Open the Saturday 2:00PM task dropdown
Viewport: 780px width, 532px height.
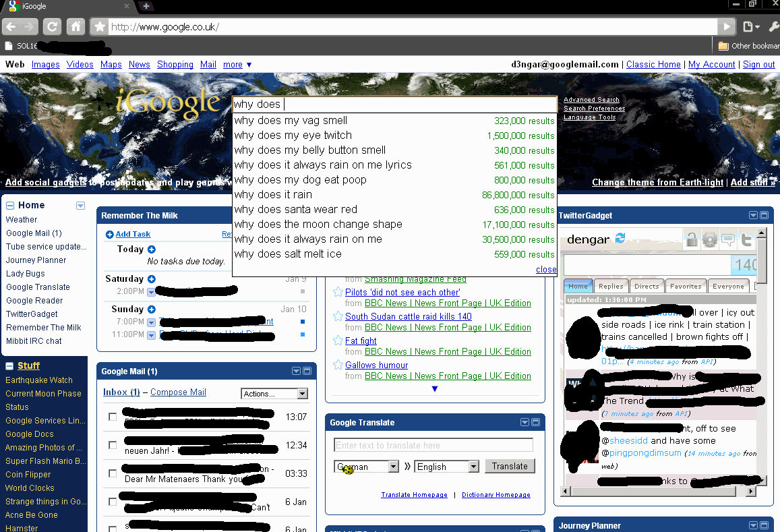[152, 292]
